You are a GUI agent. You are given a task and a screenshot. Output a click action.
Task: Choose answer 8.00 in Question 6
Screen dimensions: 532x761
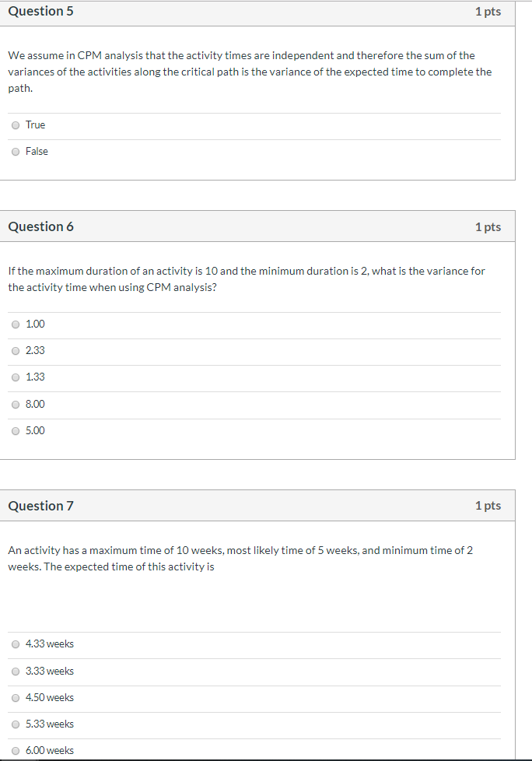[x=16, y=404]
